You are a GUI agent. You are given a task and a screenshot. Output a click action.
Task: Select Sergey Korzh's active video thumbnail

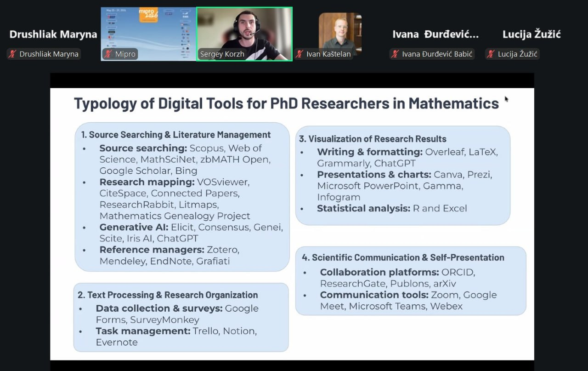244,34
